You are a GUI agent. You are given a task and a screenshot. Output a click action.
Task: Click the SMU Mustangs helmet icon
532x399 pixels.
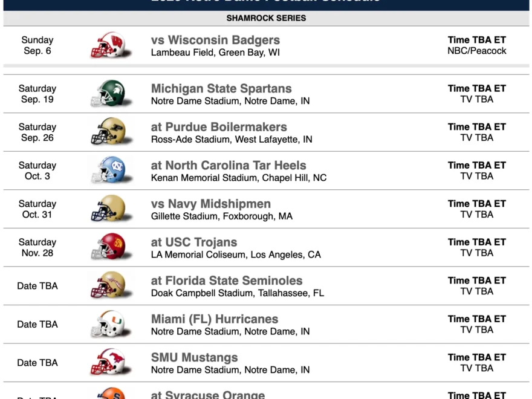108,362
